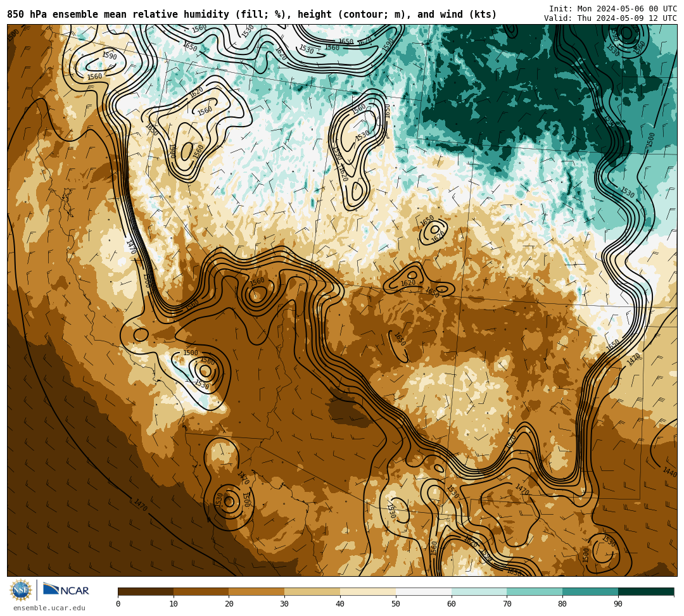Image resolution: width=684 pixels, height=616 pixels.
Task: Click the colorbar tick label '80'
Action: tap(562, 604)
